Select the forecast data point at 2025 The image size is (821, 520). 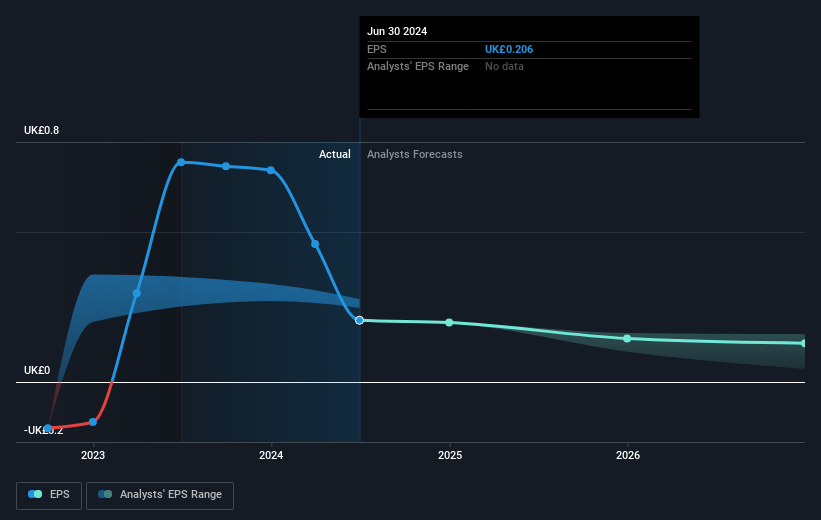pyautogui.click(x=449, y=323)
